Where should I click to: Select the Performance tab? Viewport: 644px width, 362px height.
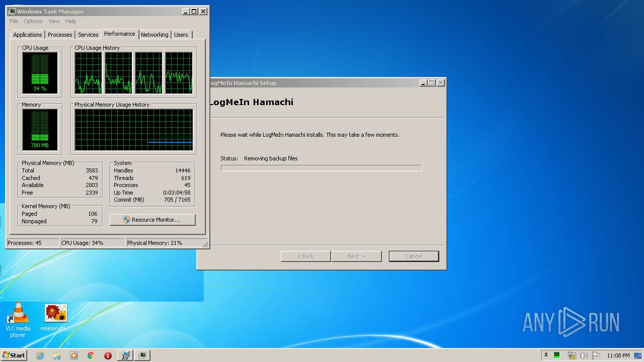click(x=120, y=34)
